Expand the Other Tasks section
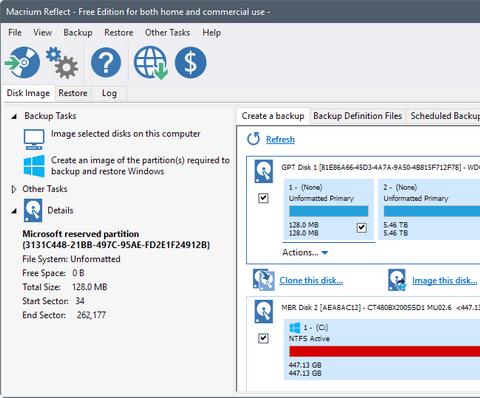Screen dimensions: 480x398 (14, 189)
